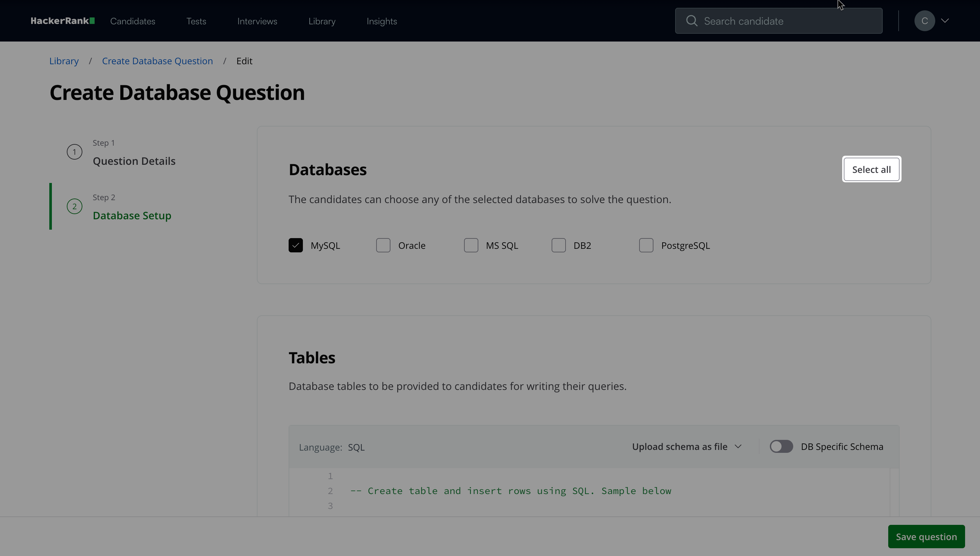Tick the MS SQL checkbox
Image resolution: width=980 pixels, height=556 pixels.
point(471,245)
